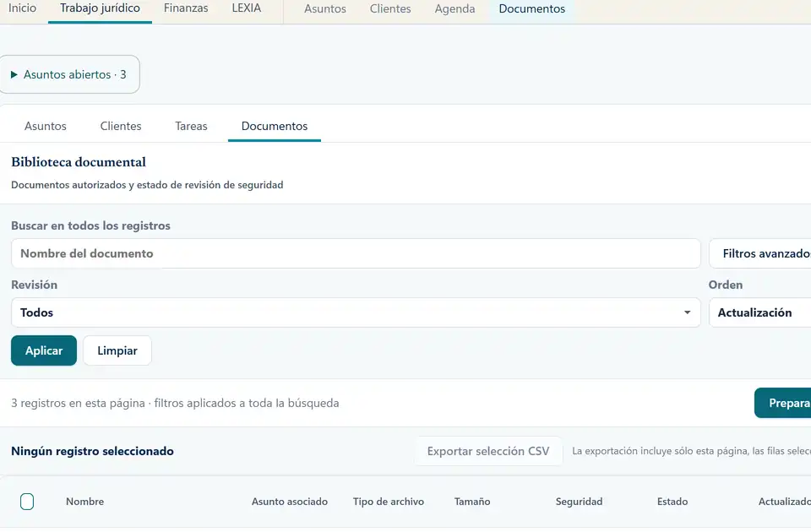Switch to the Tareas section tab
The width and height of the screenshot is (811, 532).
point(191,126)
